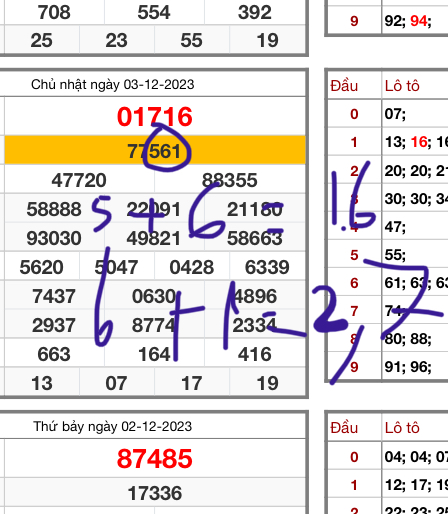Select prize number 93030
The image size is (448, 514).
tap(54, 238)
